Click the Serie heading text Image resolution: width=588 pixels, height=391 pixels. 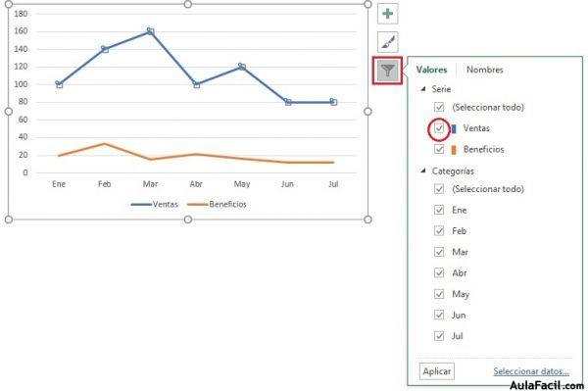point(441,89)
